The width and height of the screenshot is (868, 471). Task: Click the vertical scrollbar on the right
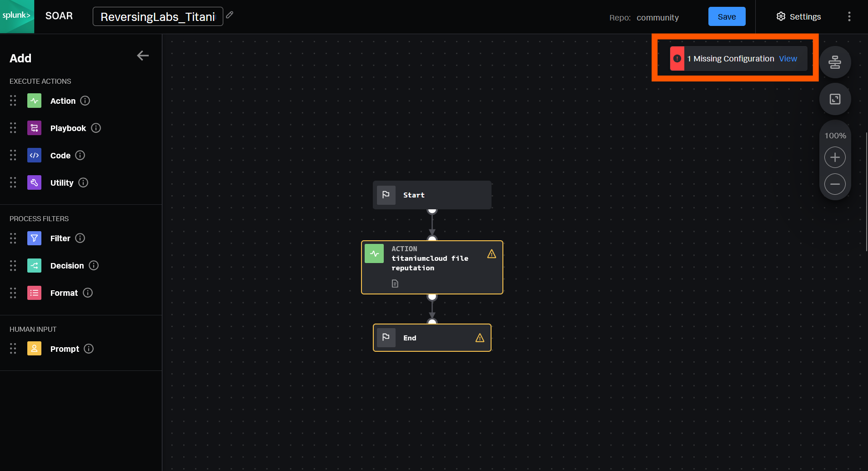click(x=866, y=191)
